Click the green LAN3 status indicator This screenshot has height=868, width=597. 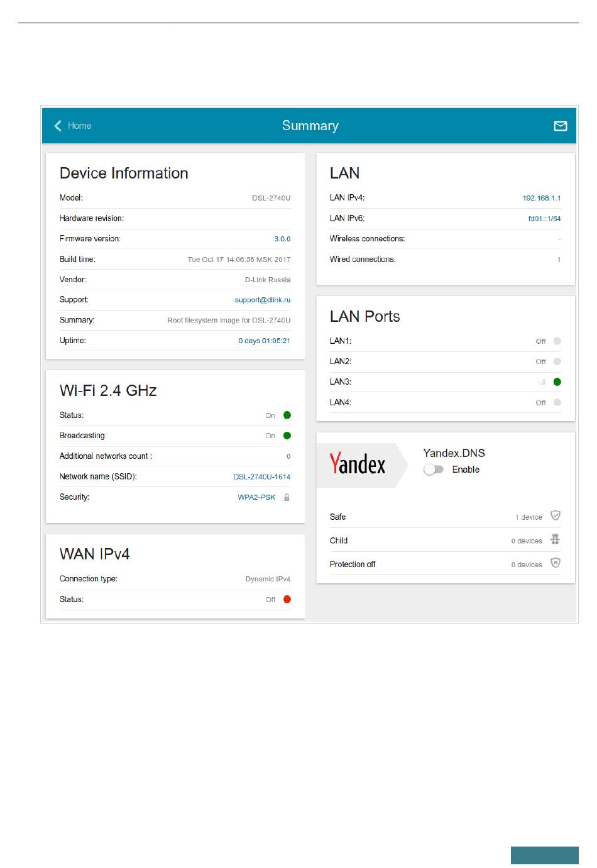point(557,382)
